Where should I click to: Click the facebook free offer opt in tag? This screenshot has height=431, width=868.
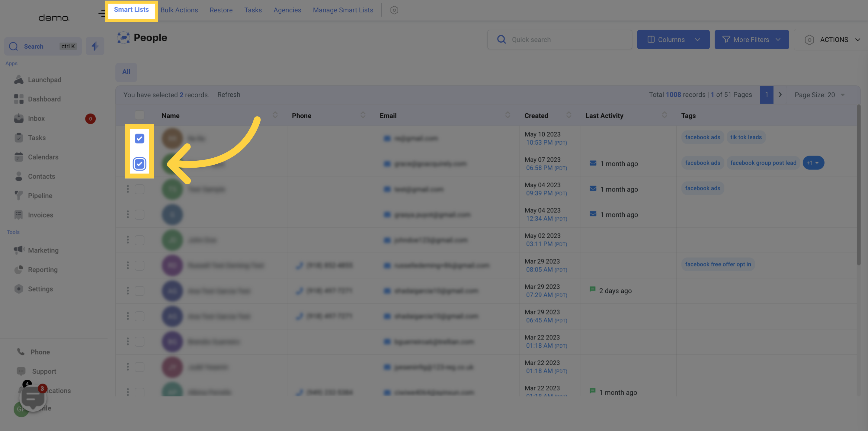[x=718, y=264]
